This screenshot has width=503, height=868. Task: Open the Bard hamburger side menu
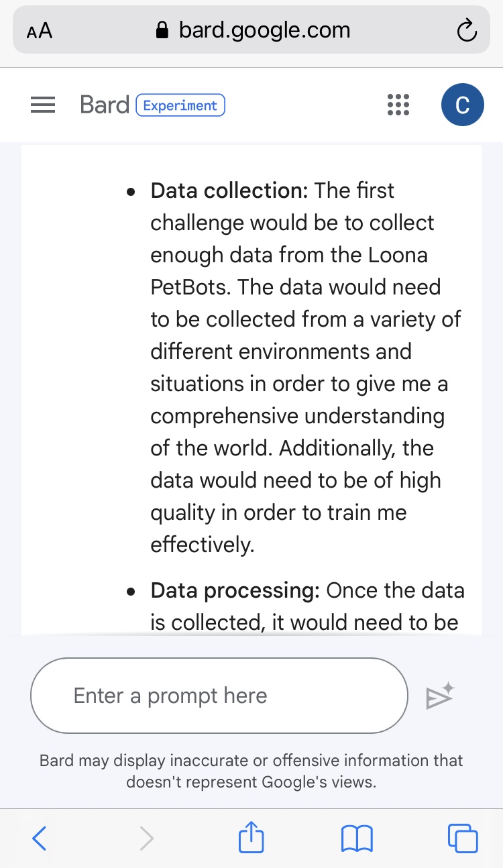click(43, 105)
